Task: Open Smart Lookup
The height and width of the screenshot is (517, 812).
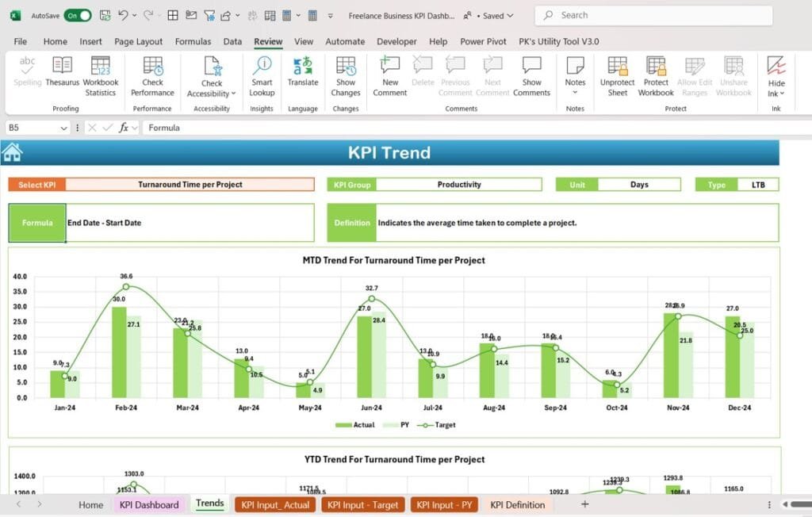Action: click(x=261, y=75)
